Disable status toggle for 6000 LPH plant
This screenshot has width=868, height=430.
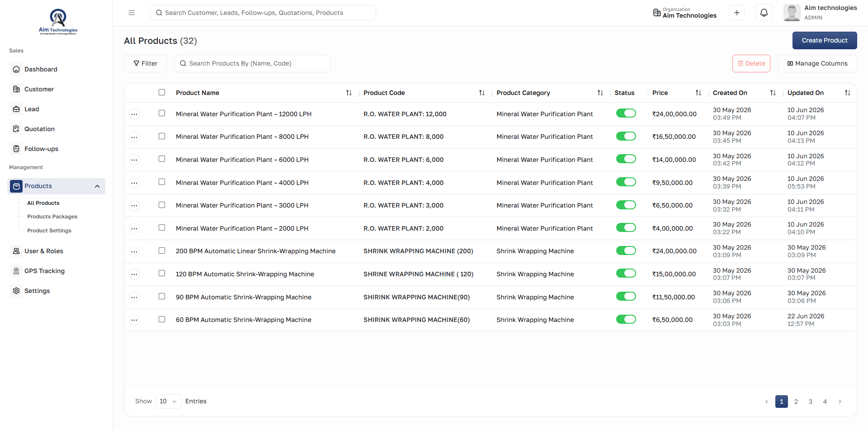point(626,159)
